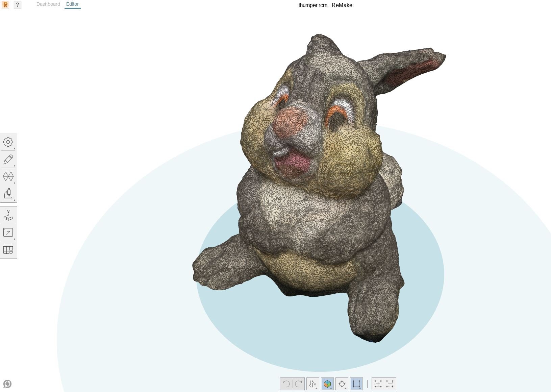Click the undo arrow
551x392 pixels.
(x=286, y=384)
